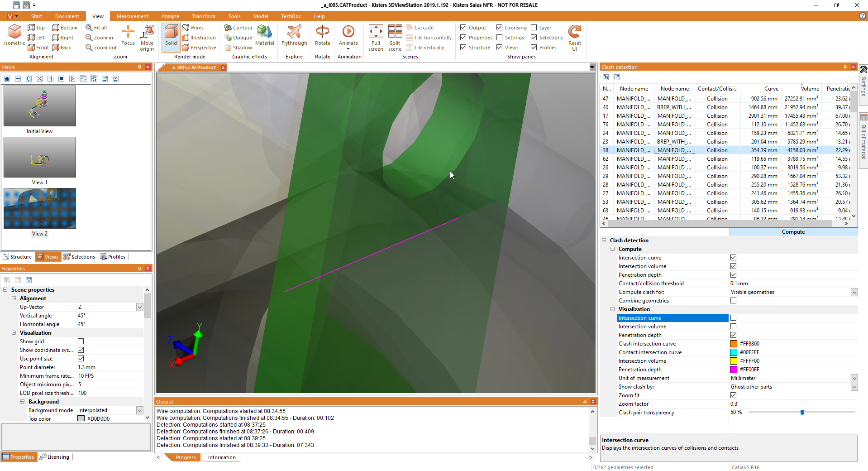Collapse Clash detection Compute group
Viewport: 868px width, 471px height.
[x=612, y=249]
